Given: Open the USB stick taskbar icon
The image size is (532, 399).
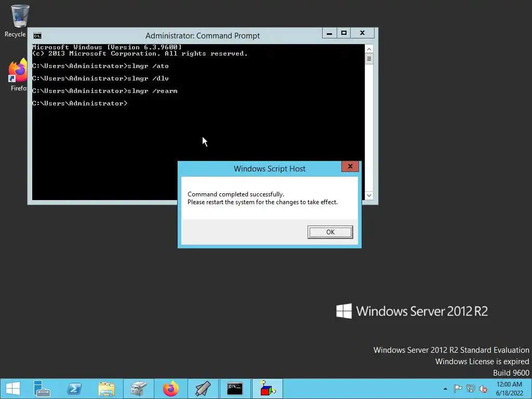Looking at the screenshot, I should pyautogui.click(x=203, y=389).
